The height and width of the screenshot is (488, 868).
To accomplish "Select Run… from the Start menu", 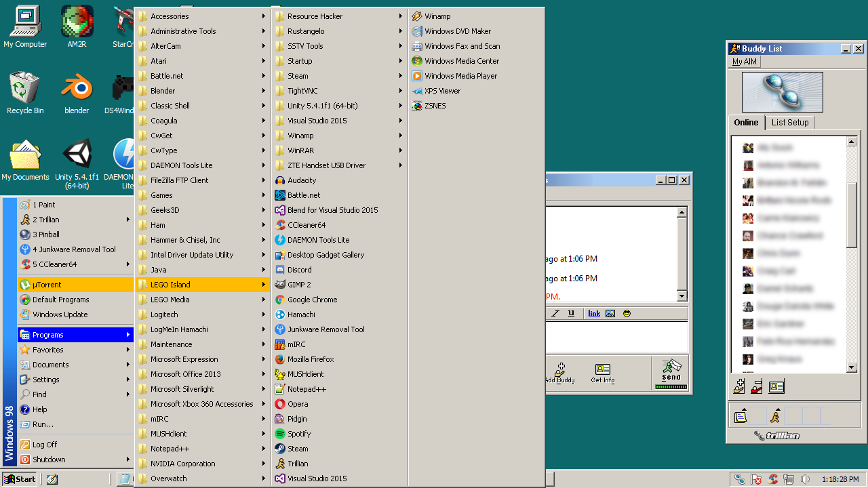I will [x=75, y=424].
